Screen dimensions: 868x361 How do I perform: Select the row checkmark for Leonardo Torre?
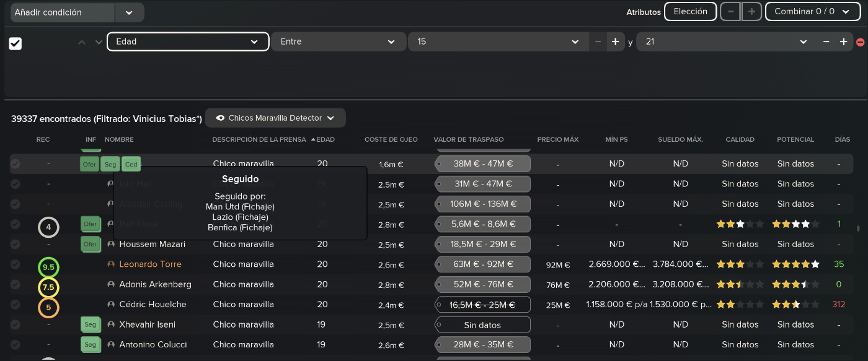(15, 264)
